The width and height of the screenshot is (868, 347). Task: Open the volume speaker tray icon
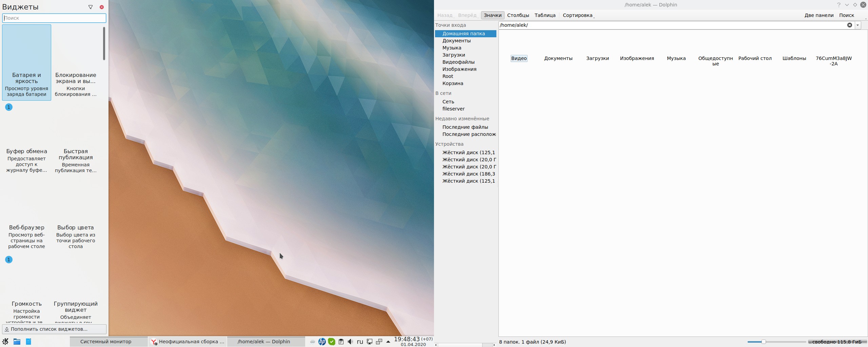[350, 342]
